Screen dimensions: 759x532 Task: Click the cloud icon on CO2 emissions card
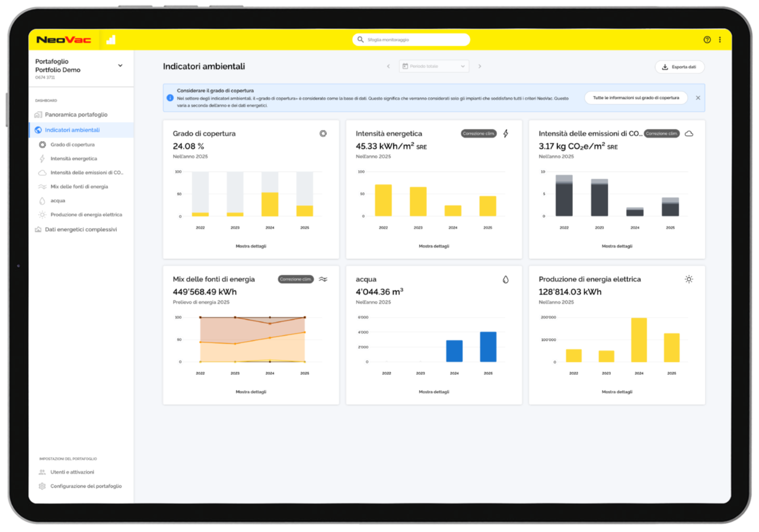point(689,133)
